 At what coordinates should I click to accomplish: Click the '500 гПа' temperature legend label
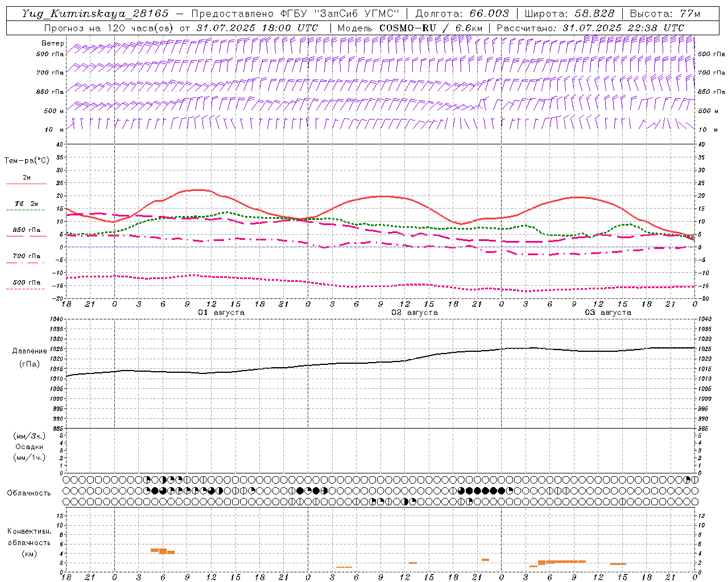(27, 282)
